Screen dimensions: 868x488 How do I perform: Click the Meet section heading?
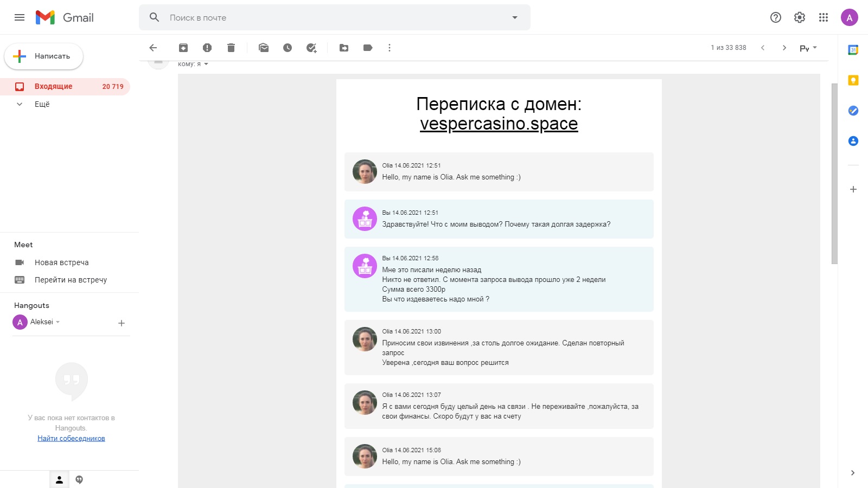(23, 245)
